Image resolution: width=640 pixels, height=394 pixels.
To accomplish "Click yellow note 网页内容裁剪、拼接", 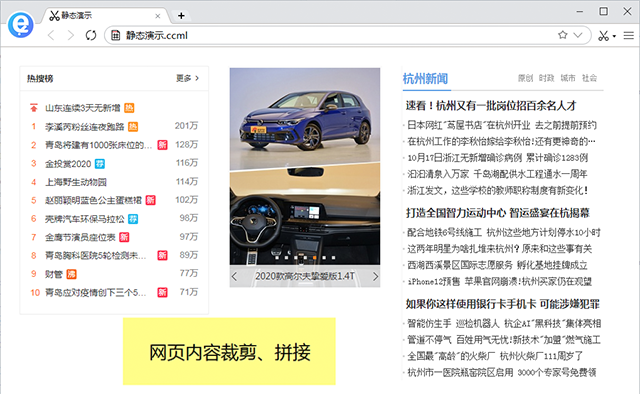I will (229, 352).
